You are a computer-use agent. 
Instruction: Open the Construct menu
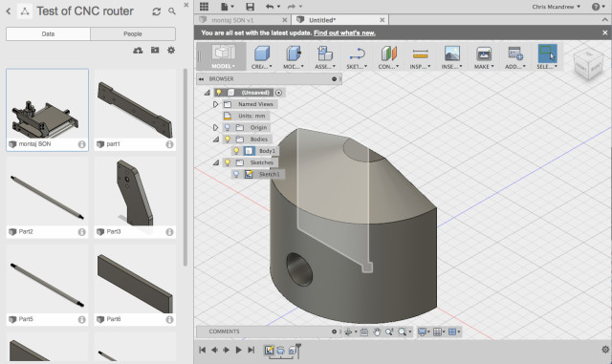coord(389,57)
